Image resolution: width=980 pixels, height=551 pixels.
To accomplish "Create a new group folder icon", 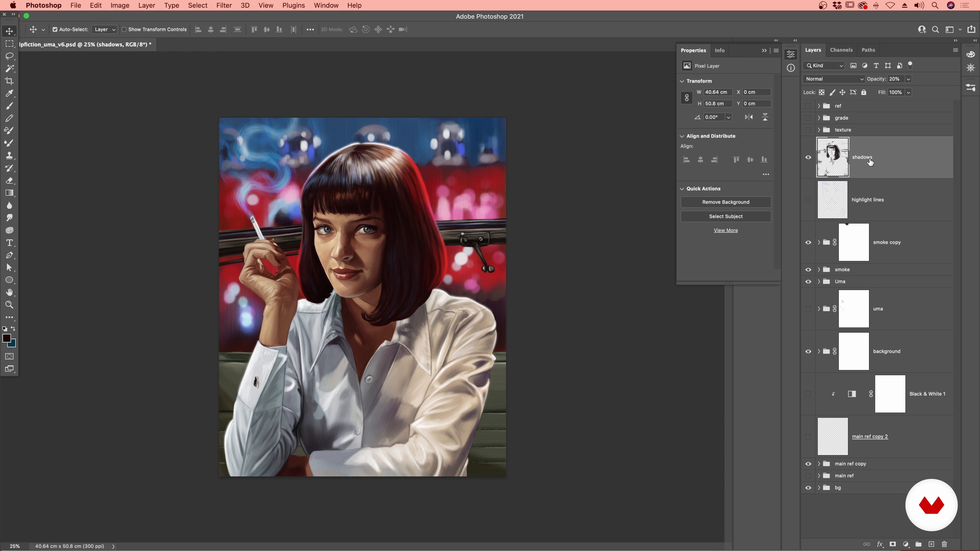I will click(x=918, y=544).
